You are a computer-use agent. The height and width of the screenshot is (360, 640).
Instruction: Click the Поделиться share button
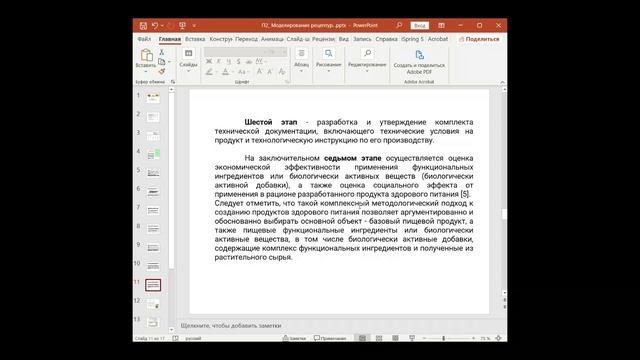tap(479, 39)
